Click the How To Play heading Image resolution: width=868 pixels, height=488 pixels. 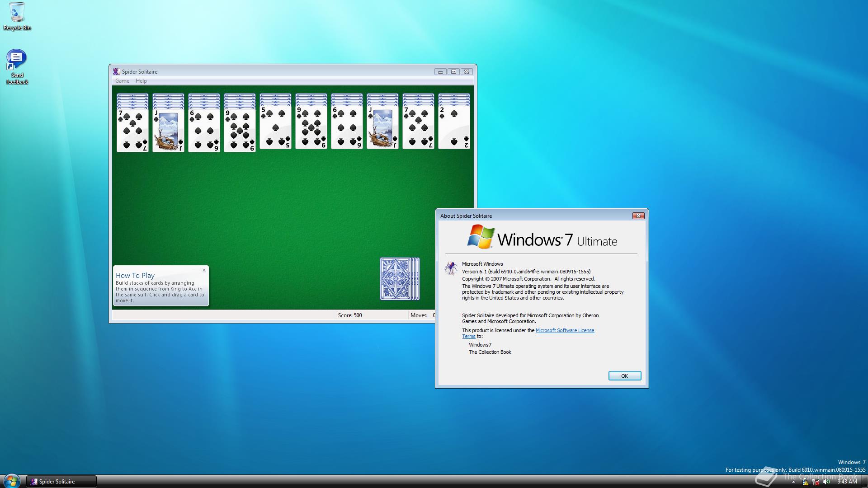point(135,275)
